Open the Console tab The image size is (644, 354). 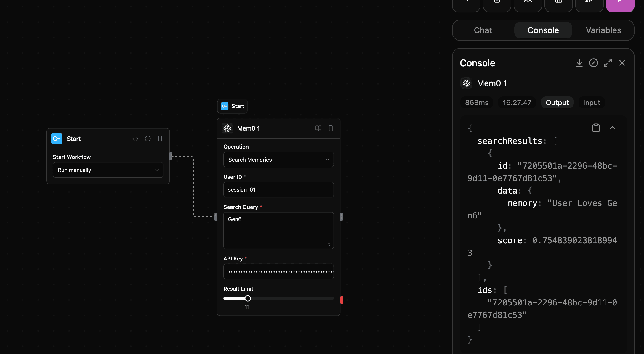(543, 30)
